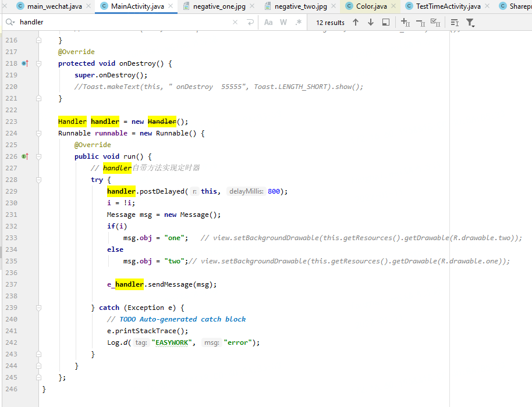Close the TestTimeActivity.java tab
Viewport: 532px width, 407px height.
487,6
